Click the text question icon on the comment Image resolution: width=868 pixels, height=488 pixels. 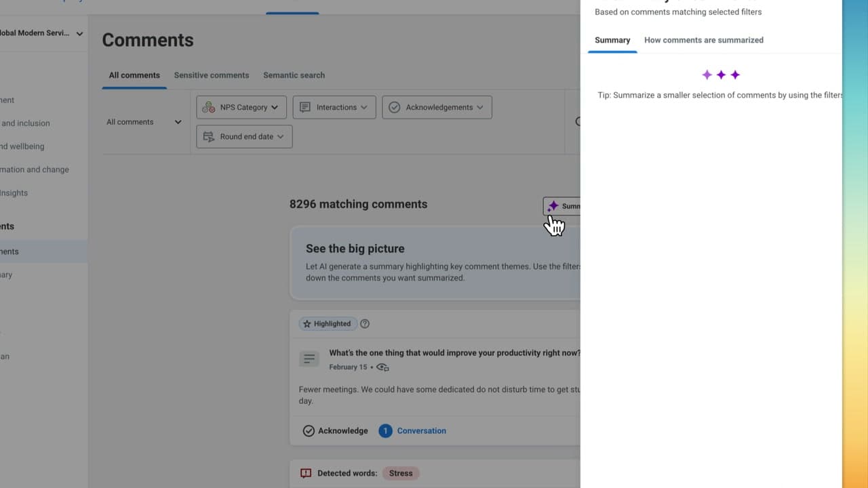[309, 359]
